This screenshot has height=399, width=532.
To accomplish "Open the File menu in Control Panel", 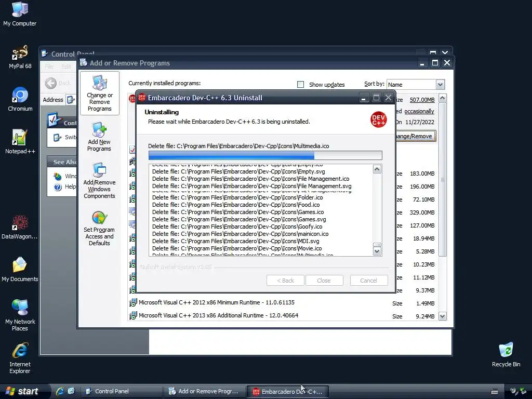I will click(49, 66).
